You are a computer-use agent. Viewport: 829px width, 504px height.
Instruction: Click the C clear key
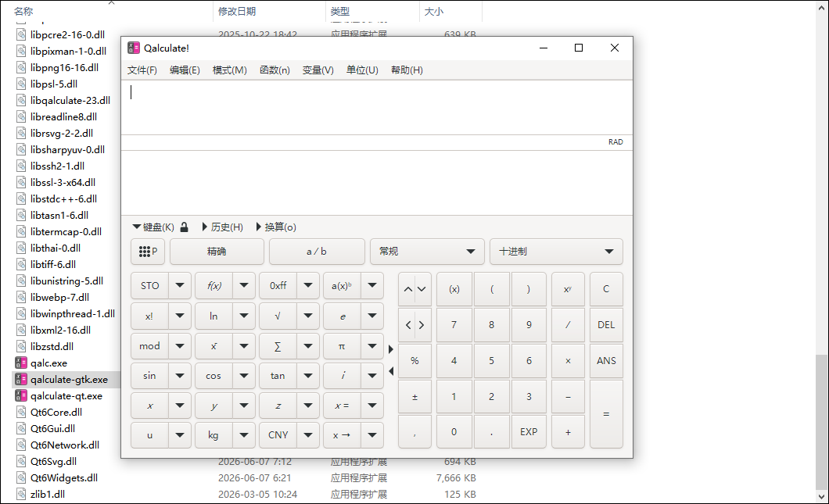point(606,289)
